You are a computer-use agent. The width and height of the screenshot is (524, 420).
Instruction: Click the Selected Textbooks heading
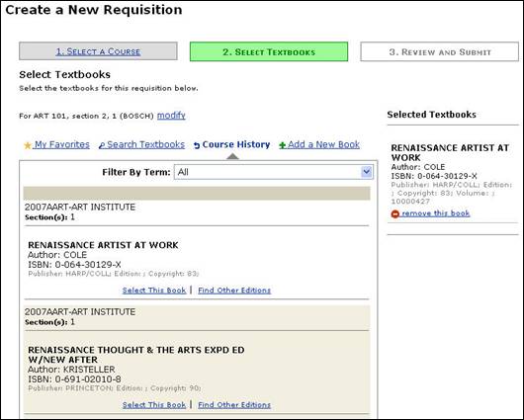pos(431,115)
